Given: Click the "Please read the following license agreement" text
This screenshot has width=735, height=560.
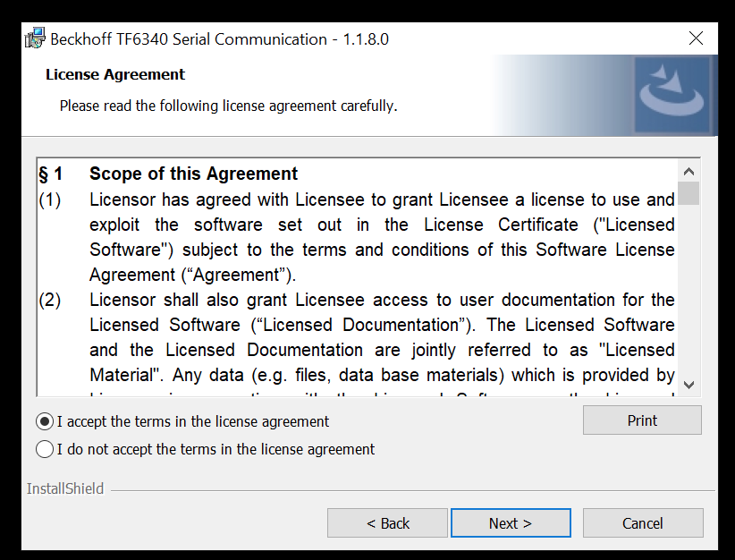Looking at the screenshot, I should (228, 106).
